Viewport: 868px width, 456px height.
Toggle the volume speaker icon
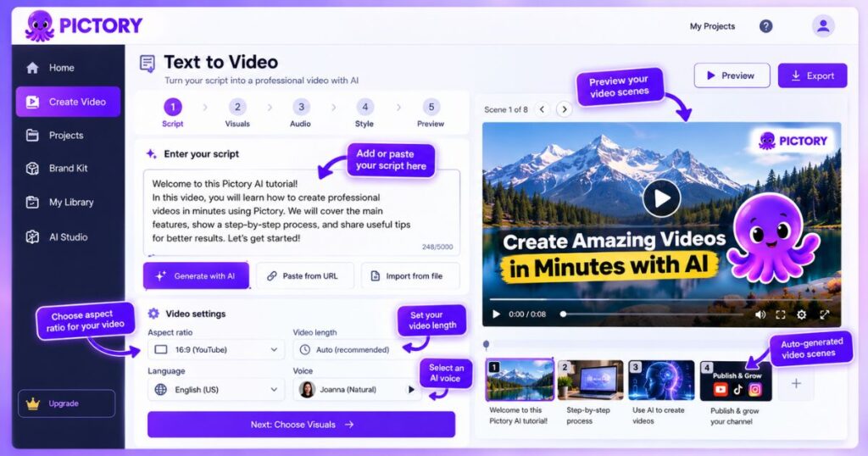[x=760, y=314]
